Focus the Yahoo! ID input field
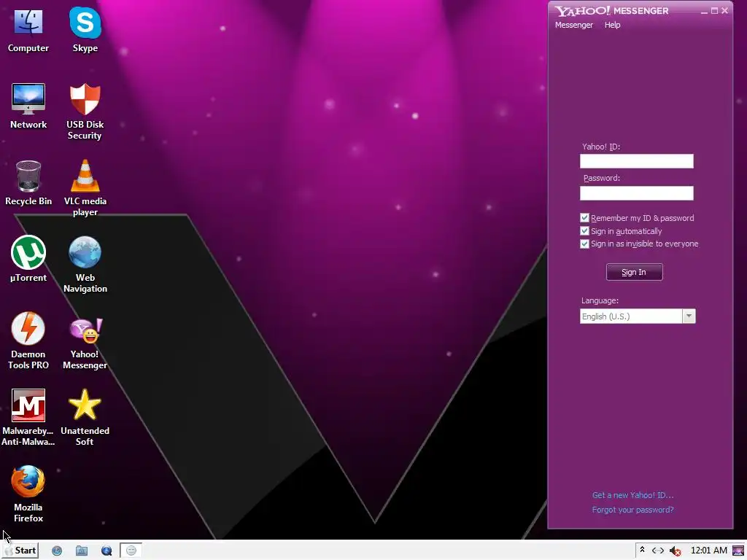This screenshot has width=747, height=560. [636, 161]
